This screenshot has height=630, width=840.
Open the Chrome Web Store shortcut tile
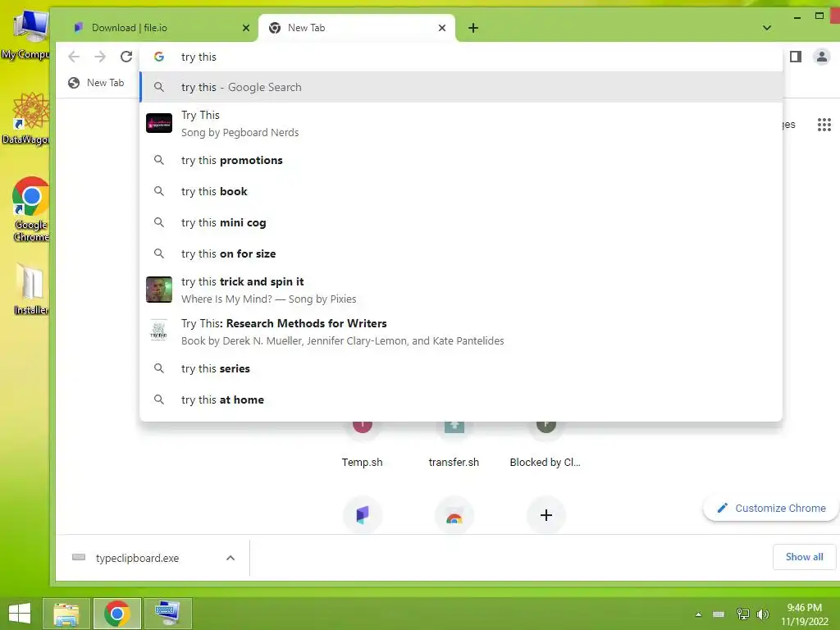tap(454, 515)
